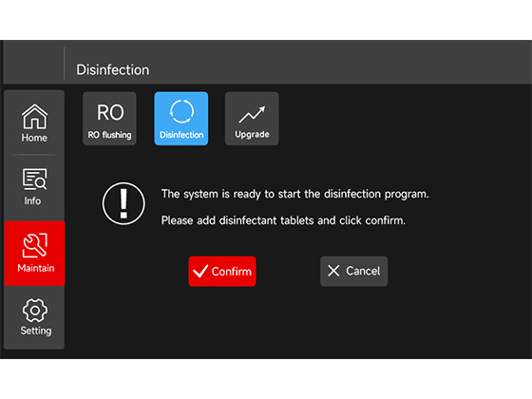Click the large RO letters icon
This screenshot has height=399, width=532.
click(x=110, y=112)
